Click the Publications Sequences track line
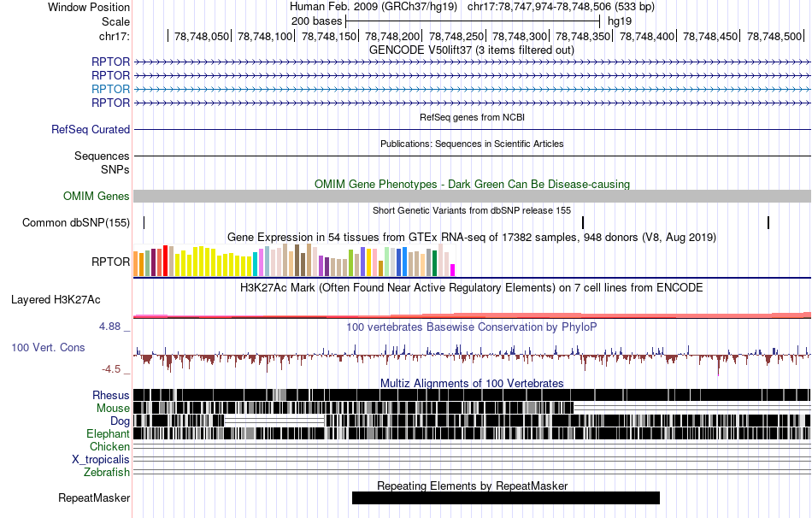The width and height of the screenshot is (812, 518). (473, 156)
